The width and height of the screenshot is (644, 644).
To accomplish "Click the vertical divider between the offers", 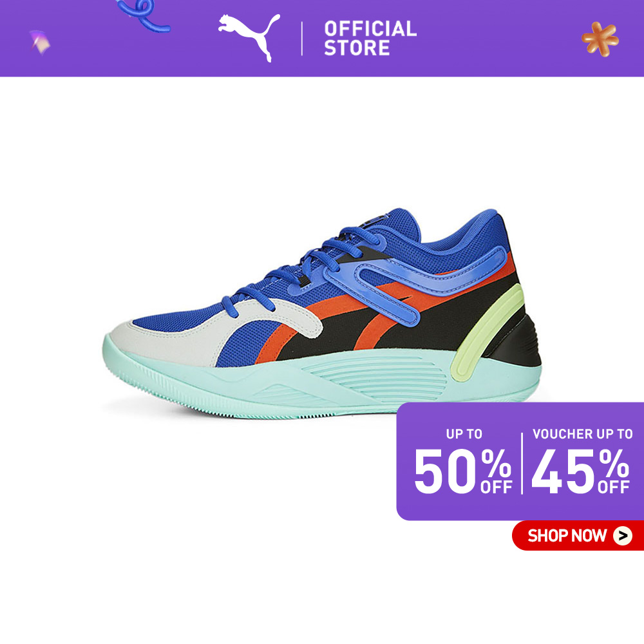I will coord(522,463).
